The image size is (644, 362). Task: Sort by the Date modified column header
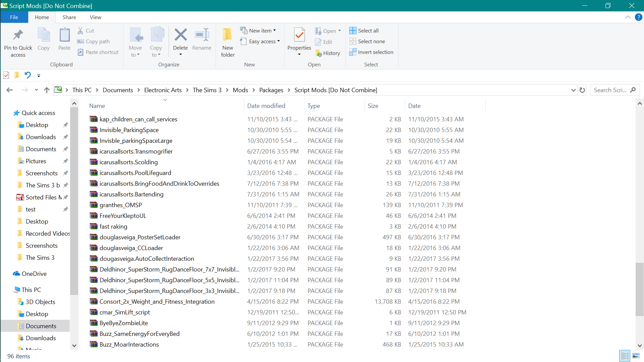(274, 106)
